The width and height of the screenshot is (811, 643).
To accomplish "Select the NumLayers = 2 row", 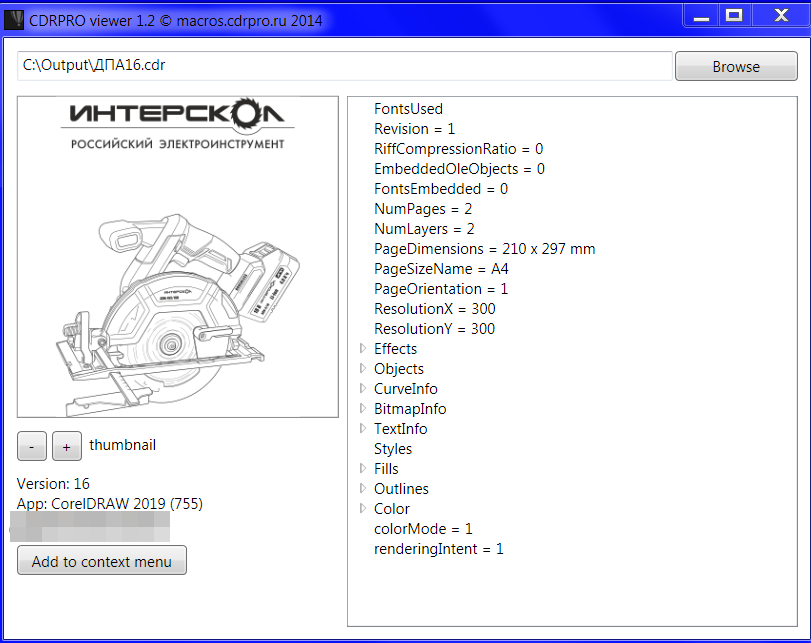I will point(424,229).
